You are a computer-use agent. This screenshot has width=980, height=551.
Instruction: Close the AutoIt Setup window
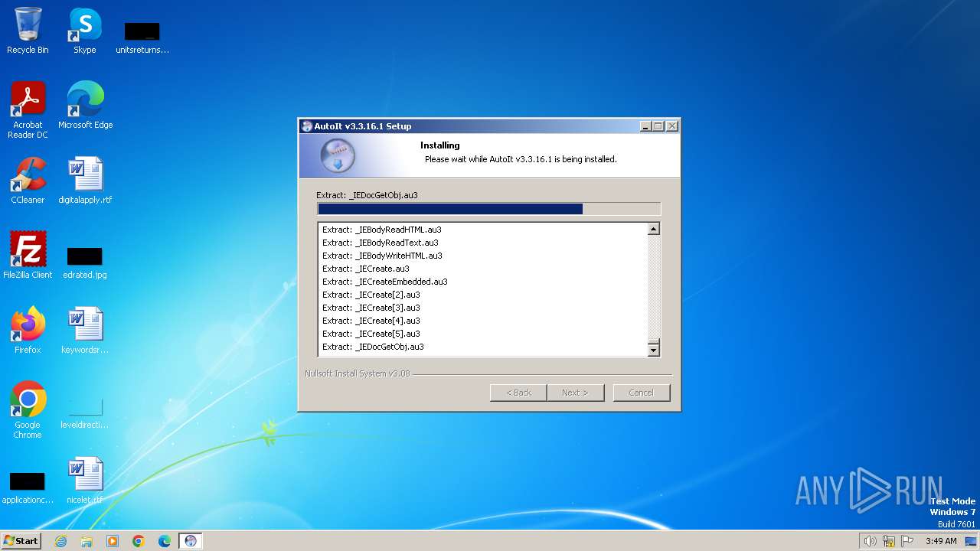(x=672, y=126)
